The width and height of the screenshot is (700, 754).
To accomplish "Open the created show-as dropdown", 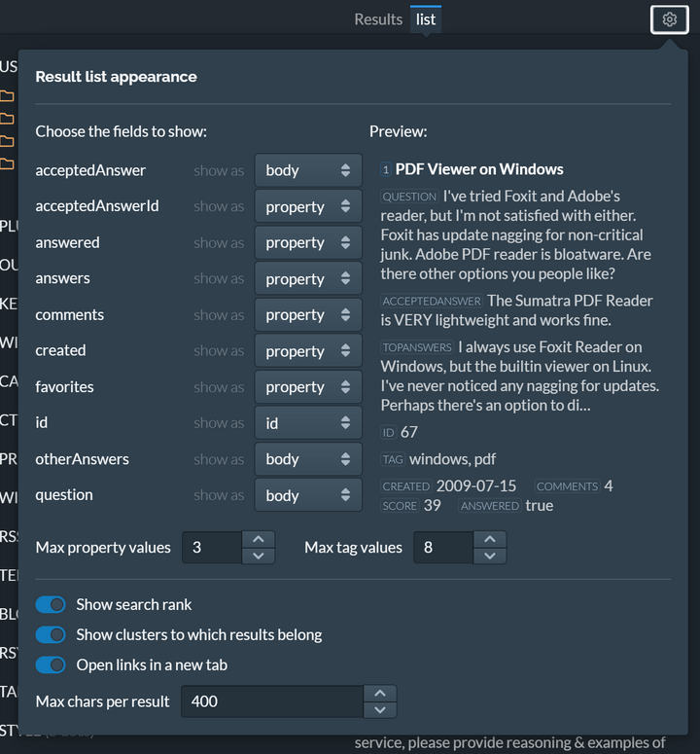I will [308, 350].
